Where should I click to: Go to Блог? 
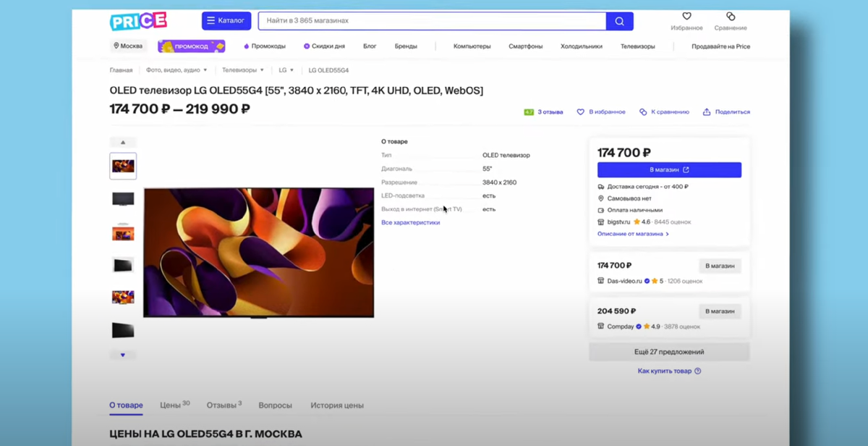tap(370, 46)
